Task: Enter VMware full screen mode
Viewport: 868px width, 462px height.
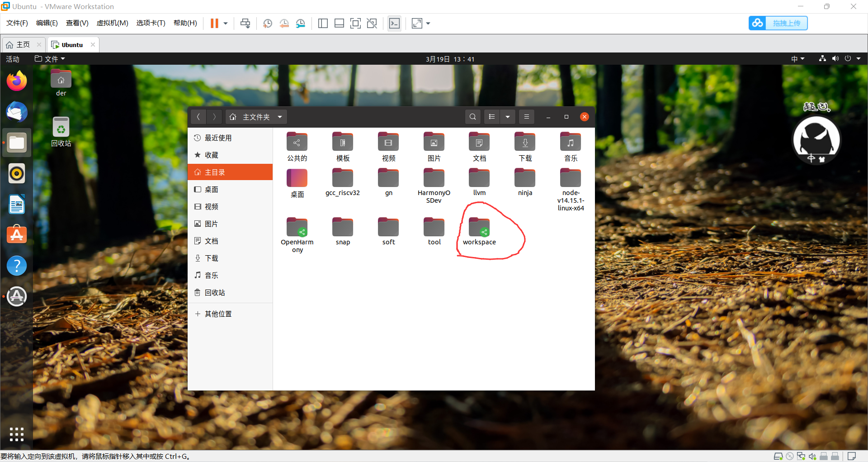Action: pos(355,24)
